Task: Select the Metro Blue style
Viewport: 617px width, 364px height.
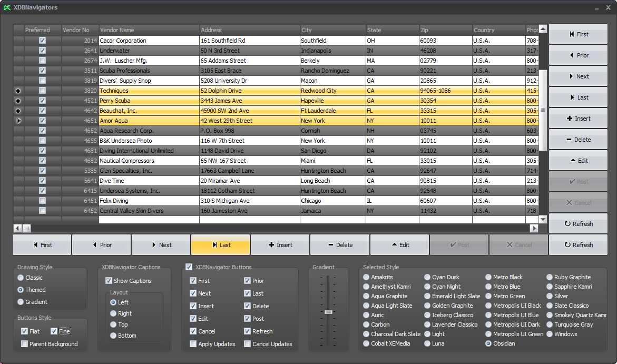Action: point(488,287)
